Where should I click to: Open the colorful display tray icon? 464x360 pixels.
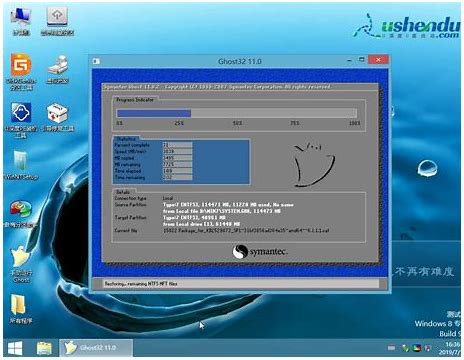pos(417,348)
